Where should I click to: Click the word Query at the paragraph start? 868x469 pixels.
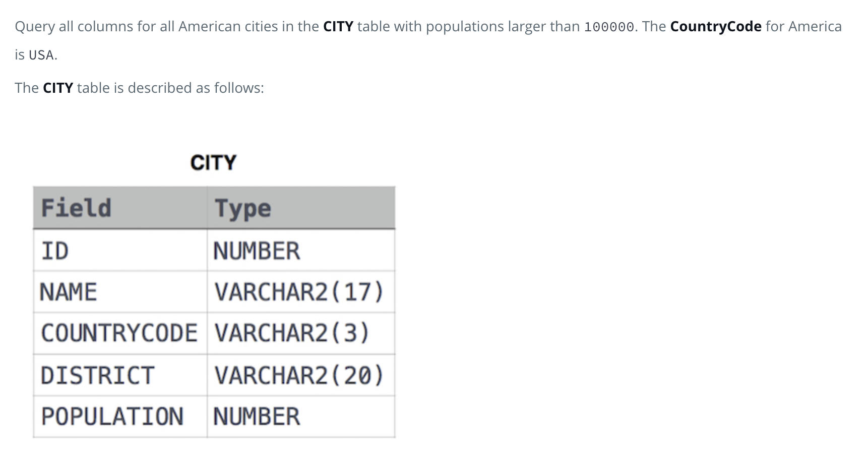(x=35, y=26)
